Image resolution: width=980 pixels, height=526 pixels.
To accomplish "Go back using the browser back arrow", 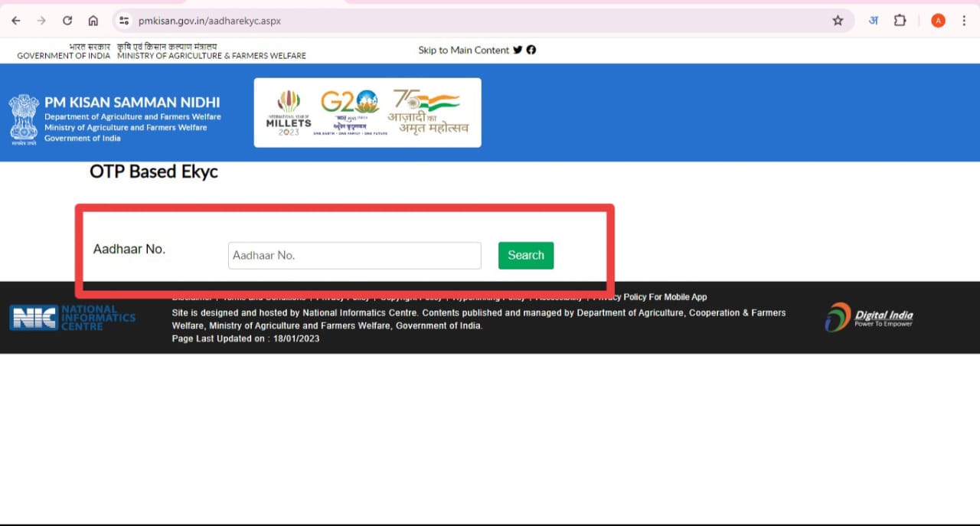I will [x=16, y=21].
